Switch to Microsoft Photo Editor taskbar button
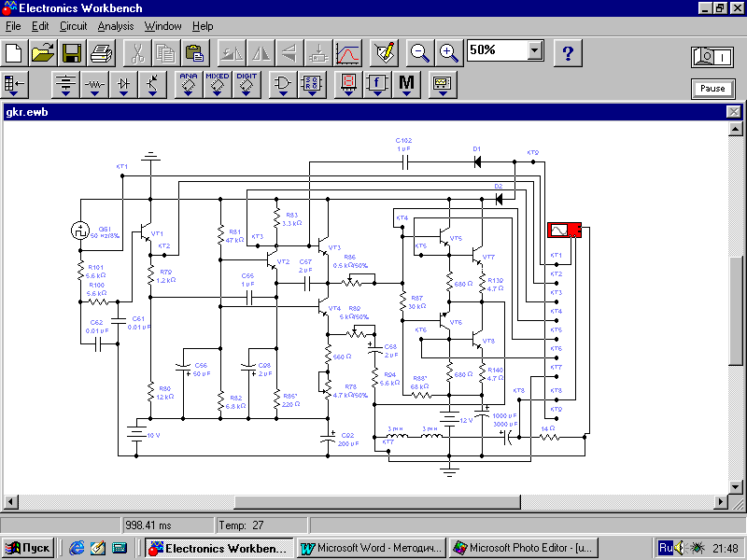The width and height of the screenshot is (747, 560). tap(523, 548)
